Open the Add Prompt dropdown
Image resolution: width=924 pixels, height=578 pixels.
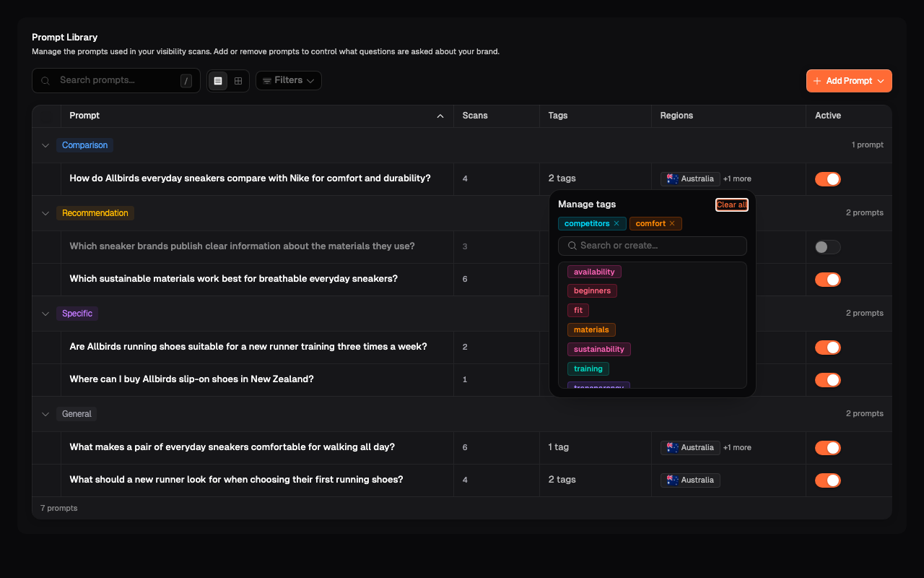pos(849,81)
